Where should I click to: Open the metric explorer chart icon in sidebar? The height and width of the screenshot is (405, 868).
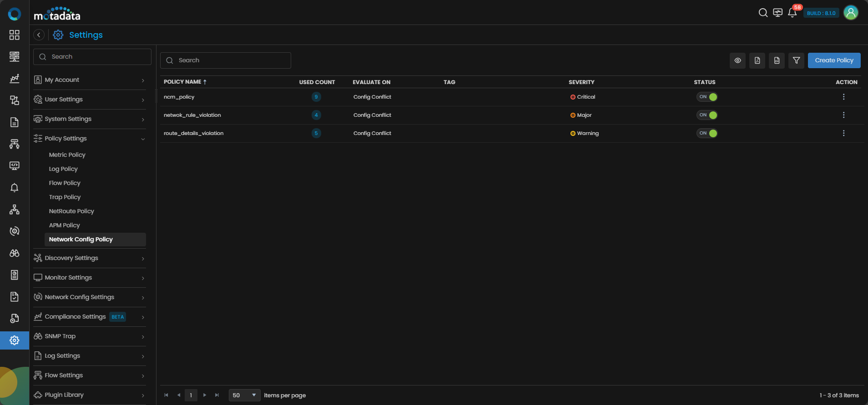[x=15, y=79]
